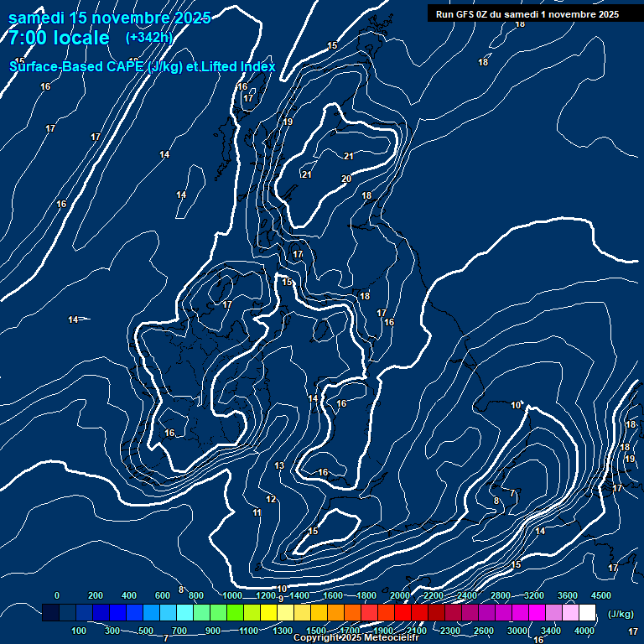Click the "11" contour label on the map
The image size is (644, 644).
pos(257,512)
